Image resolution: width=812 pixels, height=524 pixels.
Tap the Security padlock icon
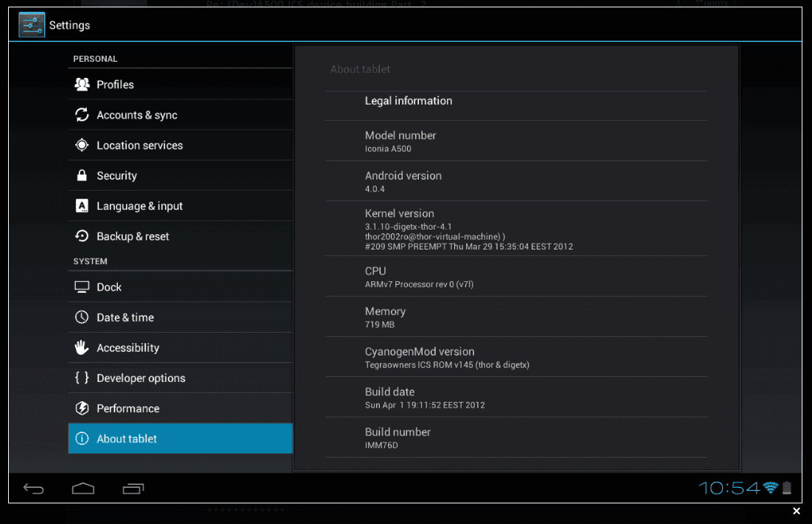pos(82,176)
